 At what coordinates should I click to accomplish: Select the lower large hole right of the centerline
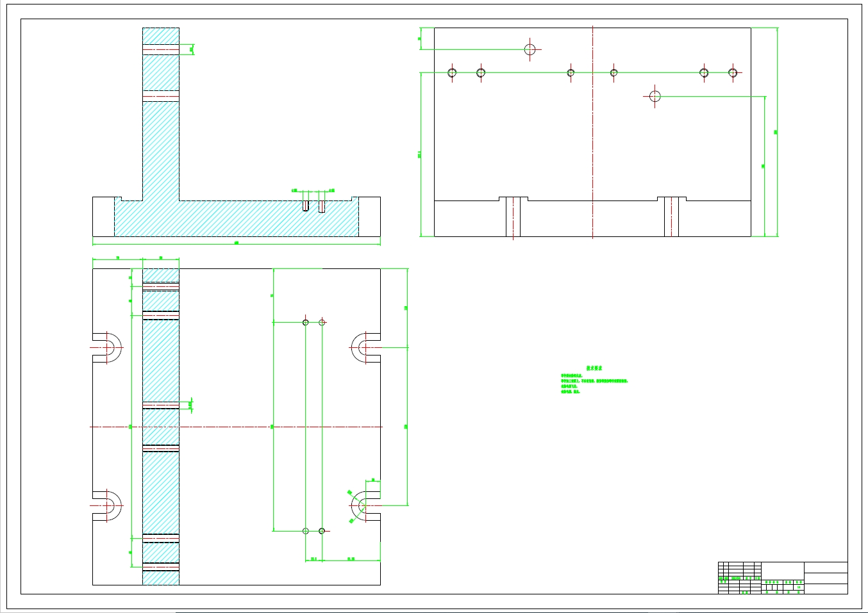point(655,96)
